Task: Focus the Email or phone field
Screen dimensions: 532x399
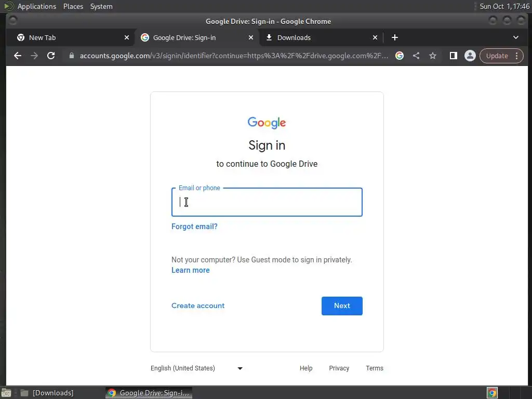Action: 267,202
